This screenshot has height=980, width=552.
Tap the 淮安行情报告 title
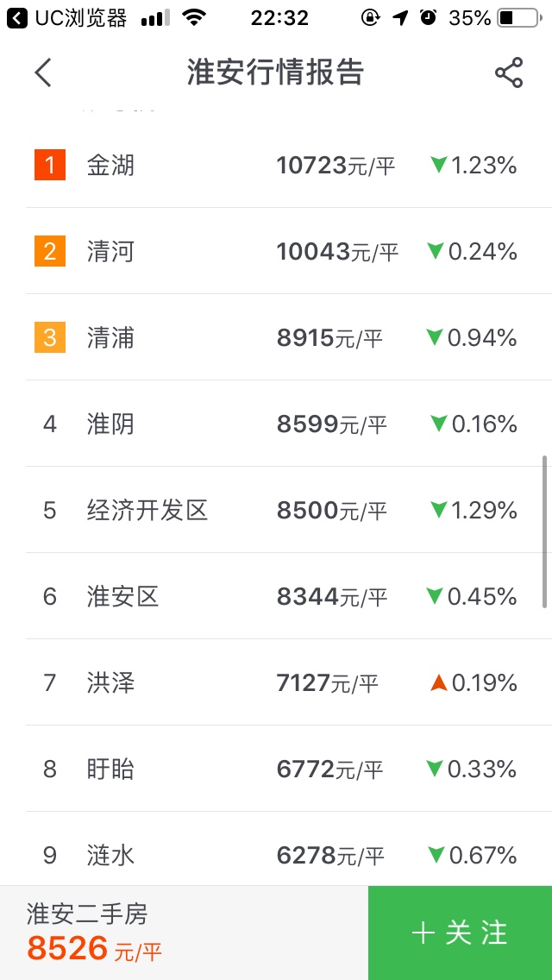275,72
